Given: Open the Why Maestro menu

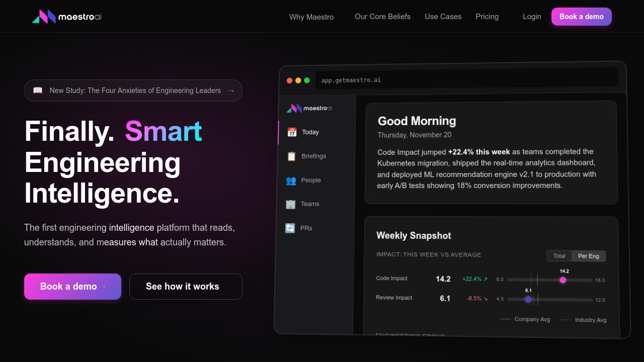Looking at the screenshot, I should tap(311, 17).
